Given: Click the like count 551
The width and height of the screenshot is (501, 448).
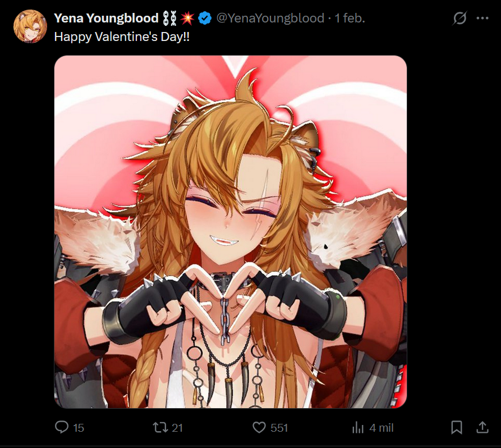Looking at the screenshot, I should pyautogui.click(x=279, y=428).
